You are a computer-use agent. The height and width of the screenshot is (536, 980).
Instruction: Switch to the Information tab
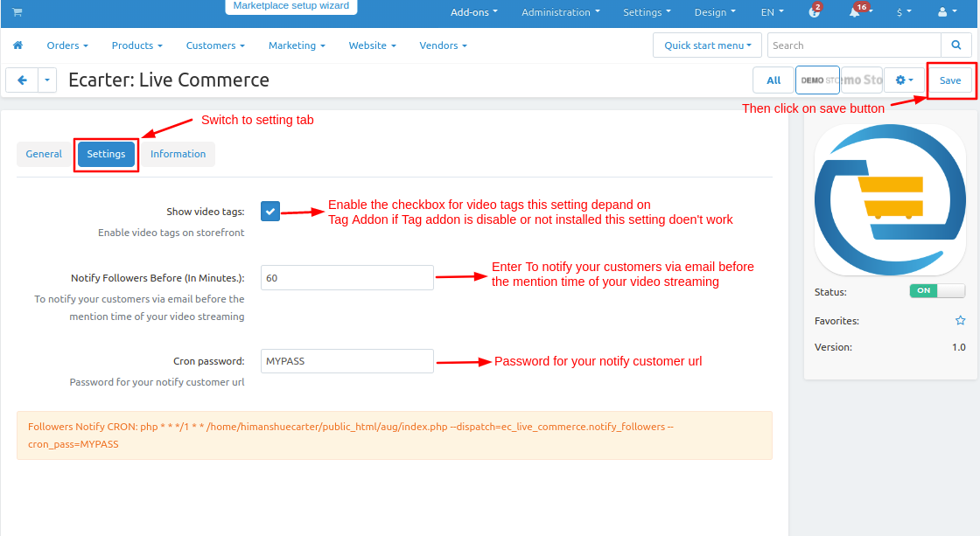click(x=178, y=154)
